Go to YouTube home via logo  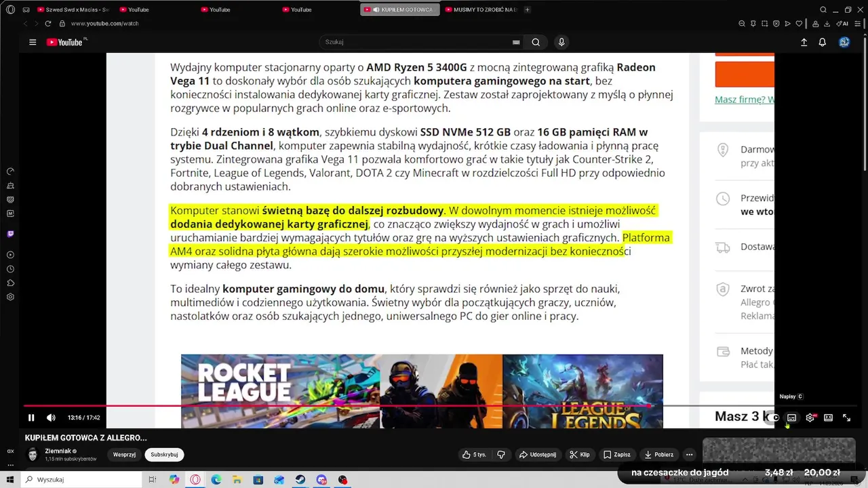pos(64,42)
